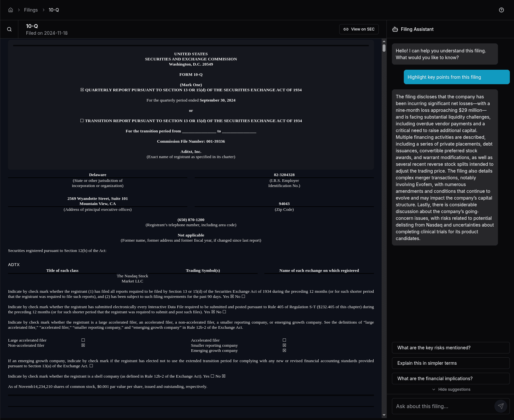Click the link icon in View on SEC

[346, 29]
